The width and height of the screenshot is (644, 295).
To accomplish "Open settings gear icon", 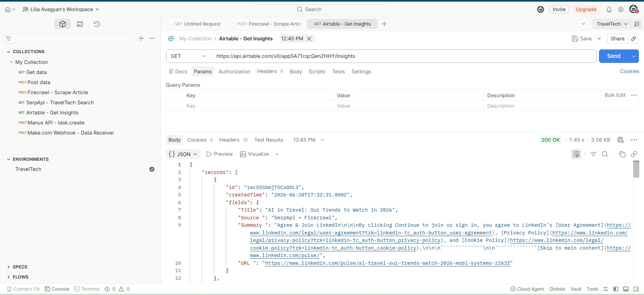I will click(621, 9).
